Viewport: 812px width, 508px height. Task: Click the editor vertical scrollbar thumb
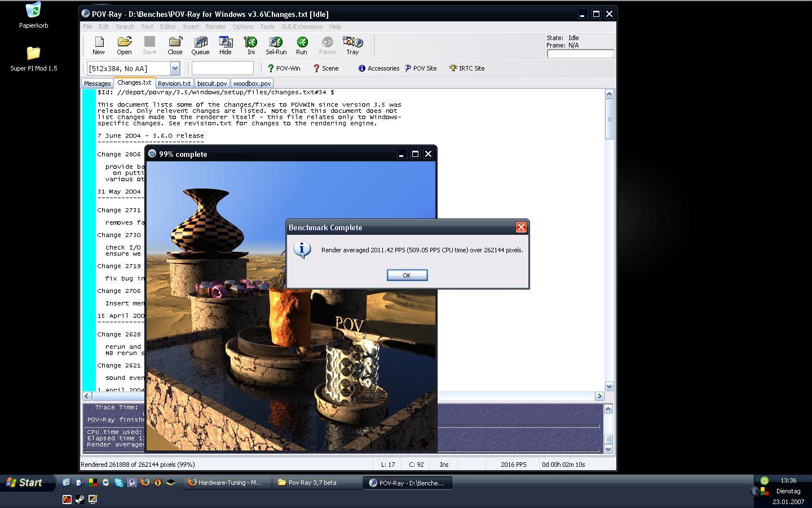[609, 119]
